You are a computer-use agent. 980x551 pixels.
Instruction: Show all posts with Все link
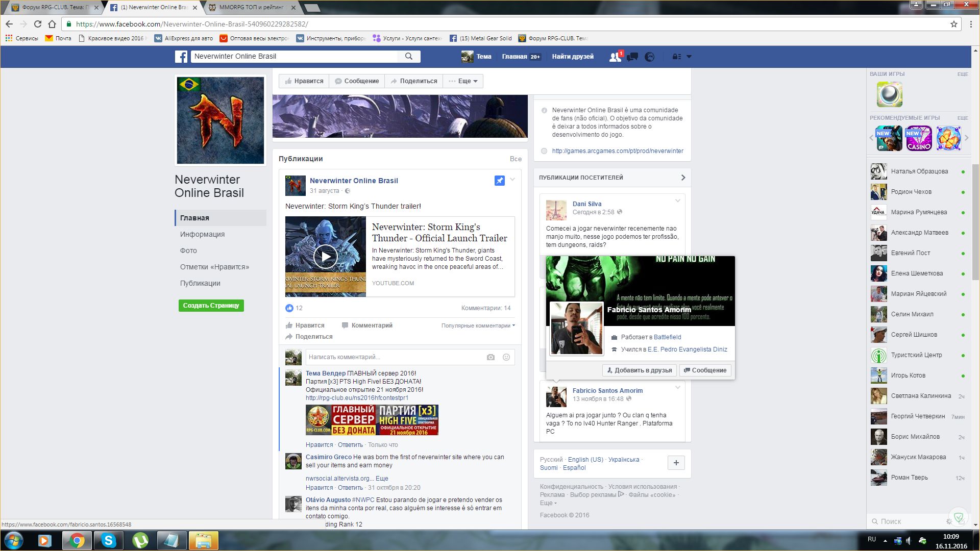pos(516,159)
